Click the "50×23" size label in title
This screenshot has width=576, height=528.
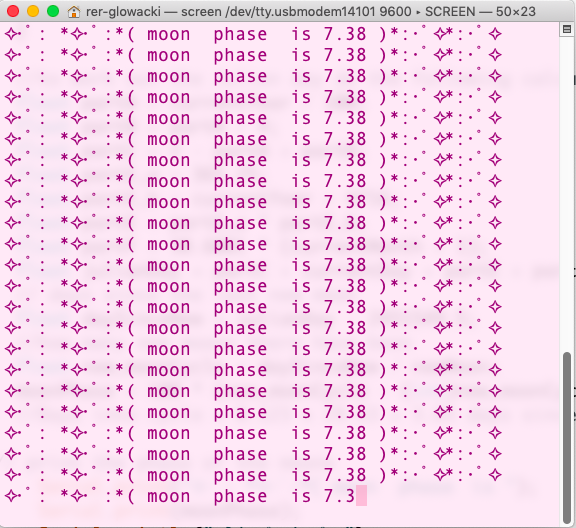click(516, 12)
